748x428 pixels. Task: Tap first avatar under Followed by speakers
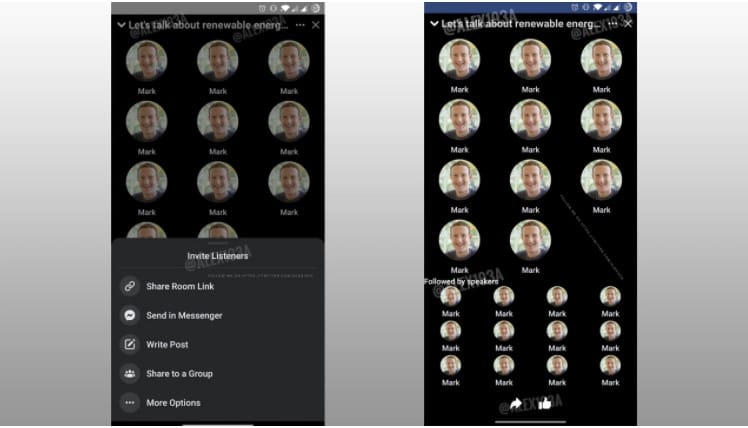click(450, 296)
